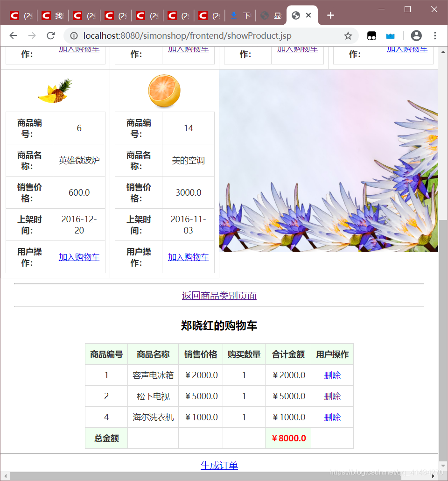Switch to the CSDN tab labeled 我
The image size is (448, 481).
[52, 16]
